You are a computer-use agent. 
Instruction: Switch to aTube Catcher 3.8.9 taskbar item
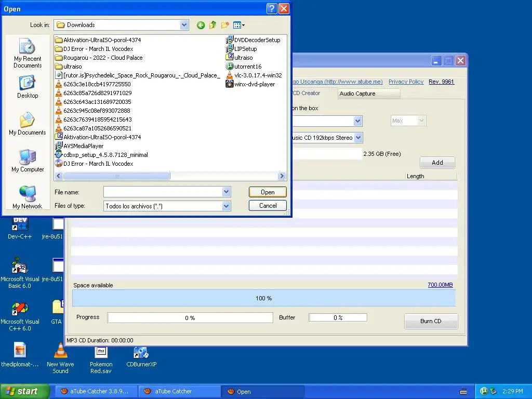click(96, 391)
